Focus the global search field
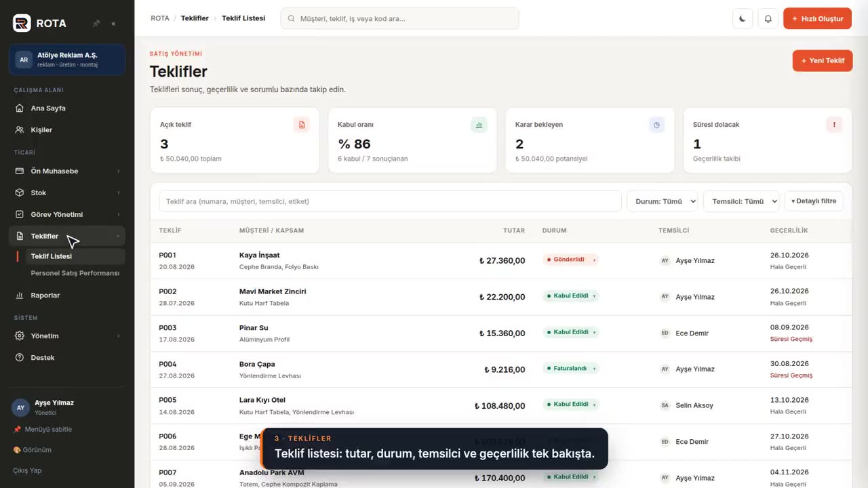 (x=399, y=19)
